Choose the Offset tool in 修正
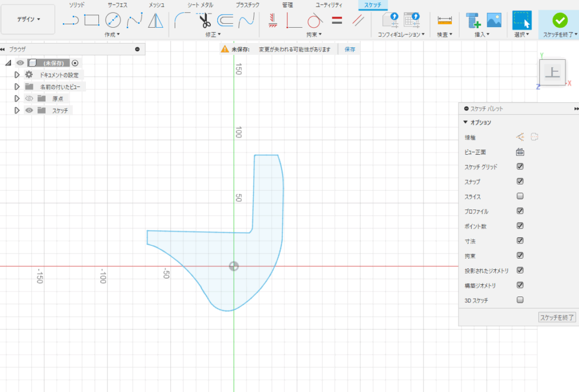579x392 pixels. 225,21
